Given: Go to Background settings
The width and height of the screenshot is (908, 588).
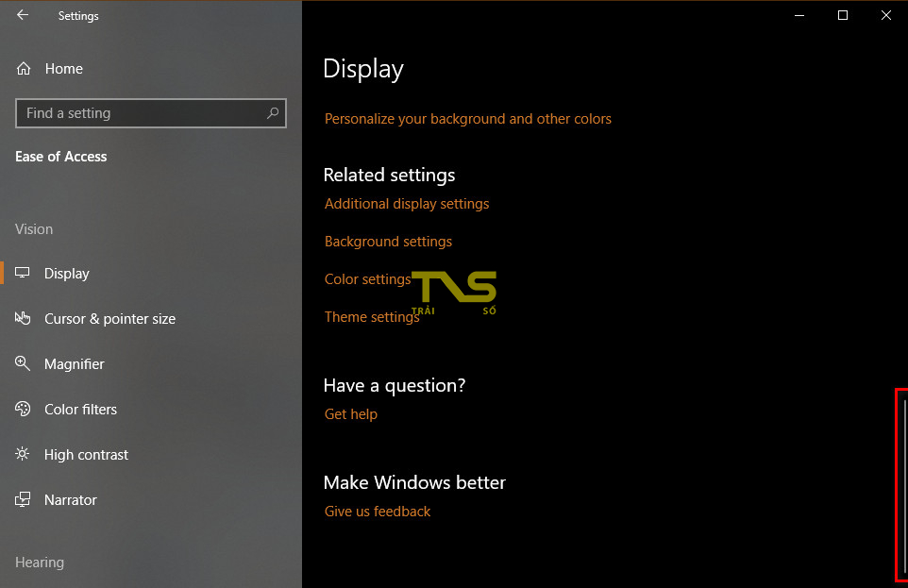Looking at the screenshot, I should 388,242.
